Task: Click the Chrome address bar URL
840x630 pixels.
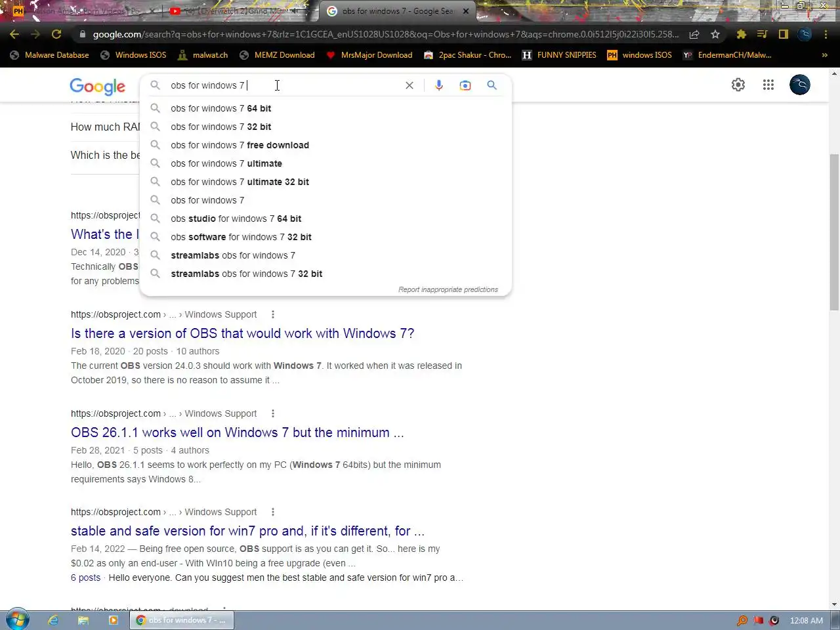Action: pyautogui.click(x=385, y=34)
